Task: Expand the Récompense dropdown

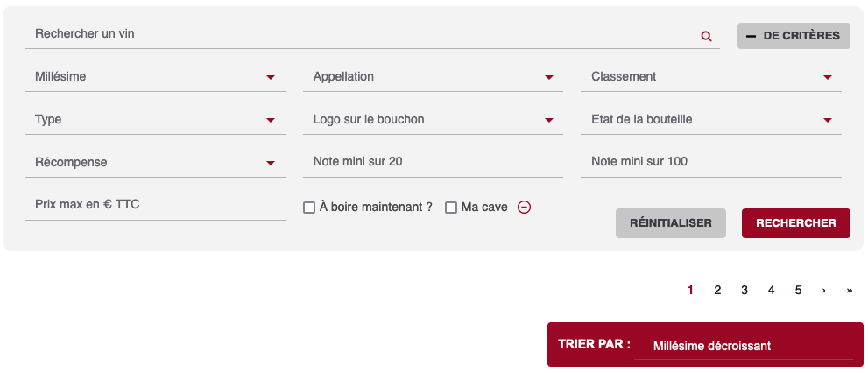Action: (x=155, y=163)
